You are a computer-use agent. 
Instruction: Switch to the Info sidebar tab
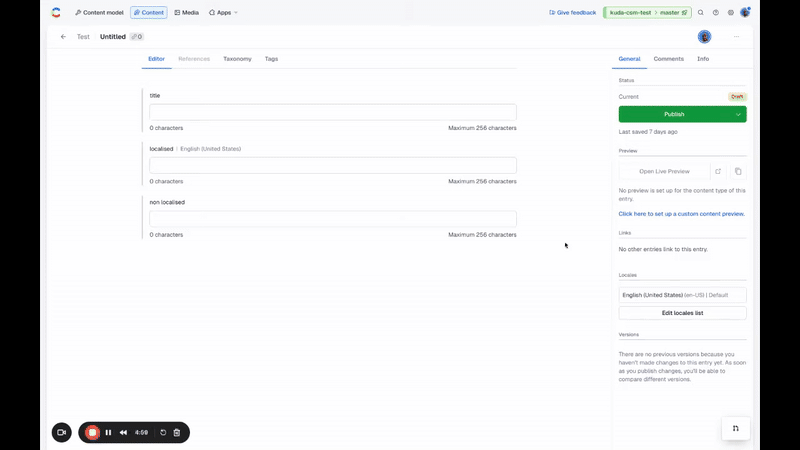point(703,59)
